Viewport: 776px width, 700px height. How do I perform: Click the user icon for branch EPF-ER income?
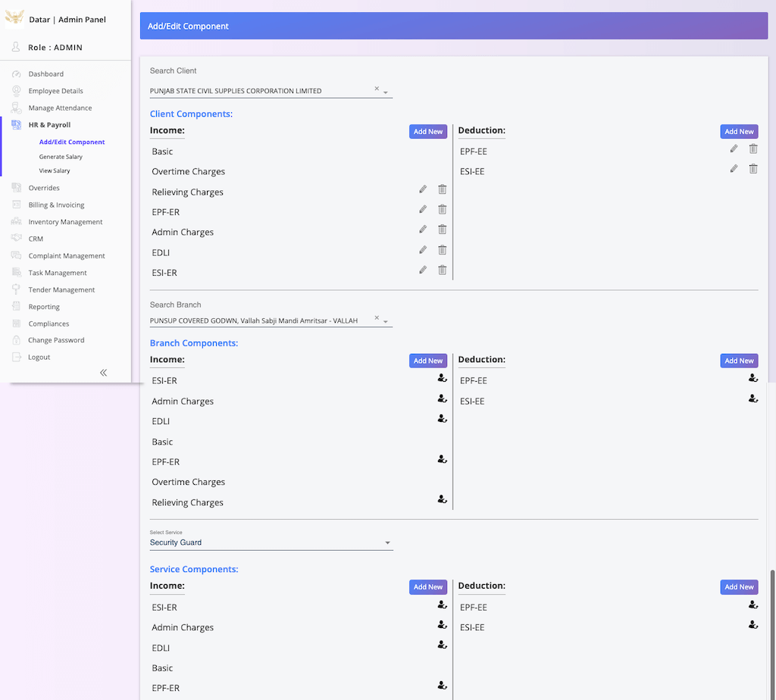(x=443, y=459)
